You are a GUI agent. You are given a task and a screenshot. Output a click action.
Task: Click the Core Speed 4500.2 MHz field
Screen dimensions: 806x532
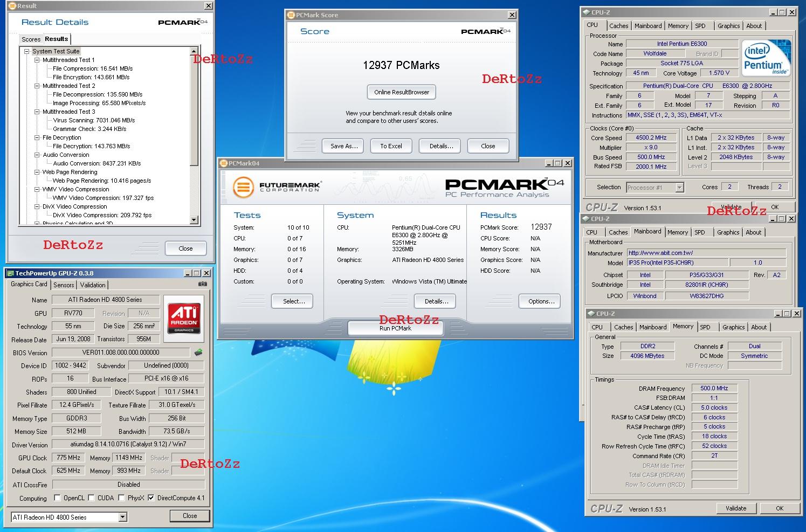pyautogui.click(x=651, y=137)
